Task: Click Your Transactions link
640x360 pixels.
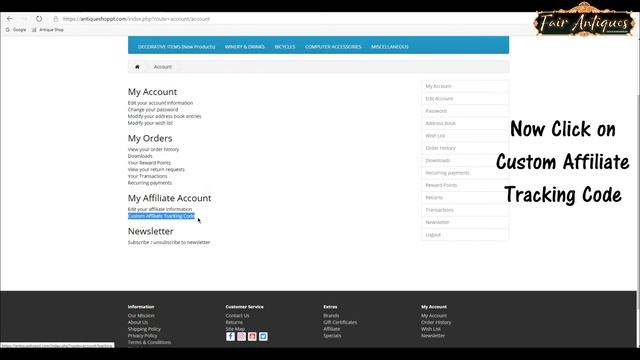Action: click(x=147, y=176)
